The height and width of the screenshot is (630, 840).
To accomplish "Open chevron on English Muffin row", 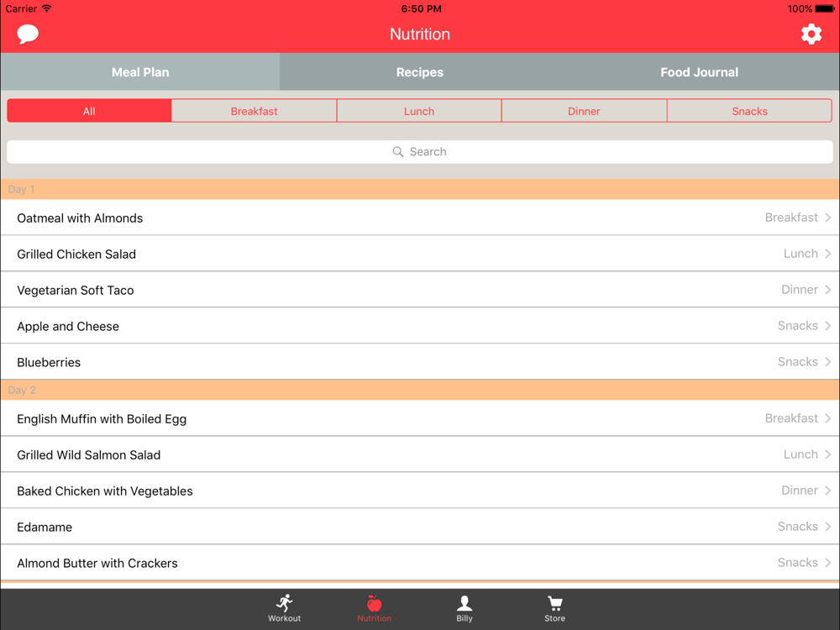I will click(x=827, y=418).
